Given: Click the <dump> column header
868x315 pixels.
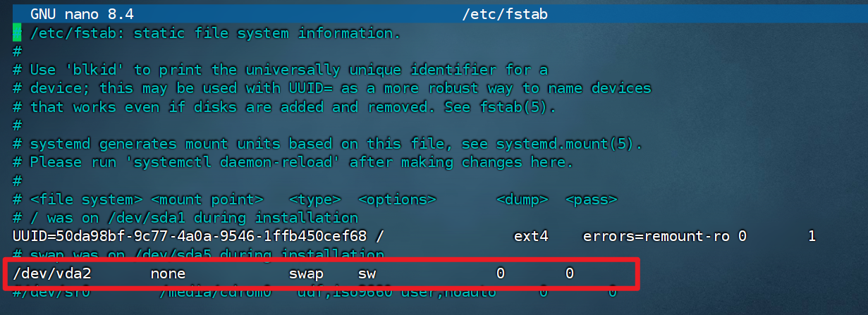Looking at the screenshot, I should [x=522, y=199].
